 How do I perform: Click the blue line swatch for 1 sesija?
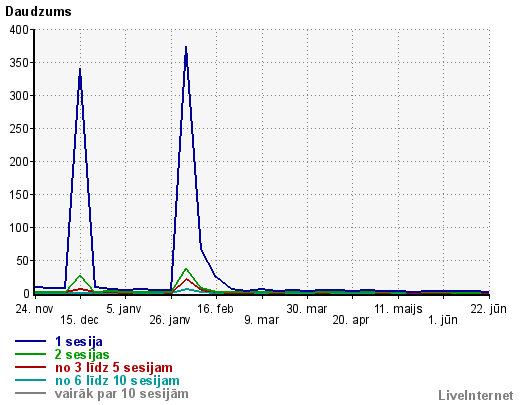[x=30, y=341]
